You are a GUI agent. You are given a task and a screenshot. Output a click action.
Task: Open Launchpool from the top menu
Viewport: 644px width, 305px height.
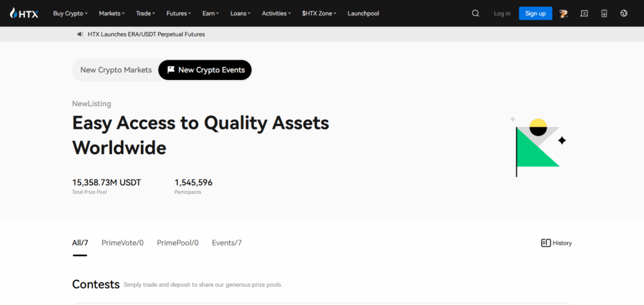coord(363,13)
